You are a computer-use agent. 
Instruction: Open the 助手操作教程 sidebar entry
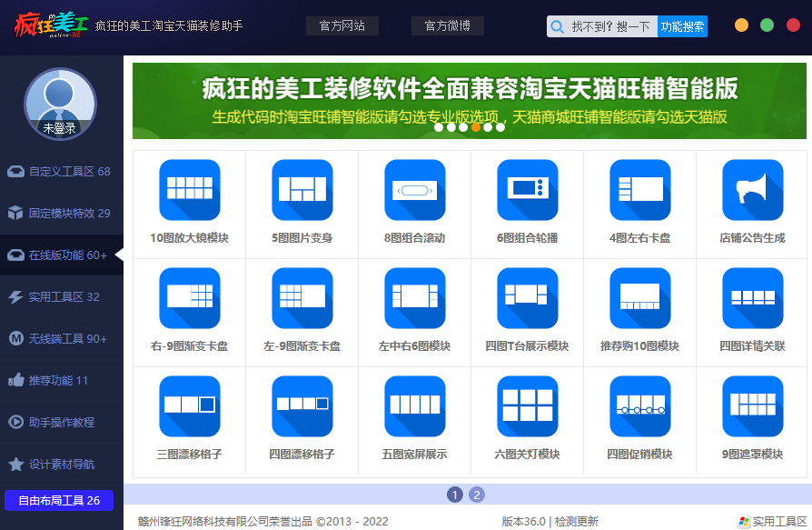(x=62, y=422)
